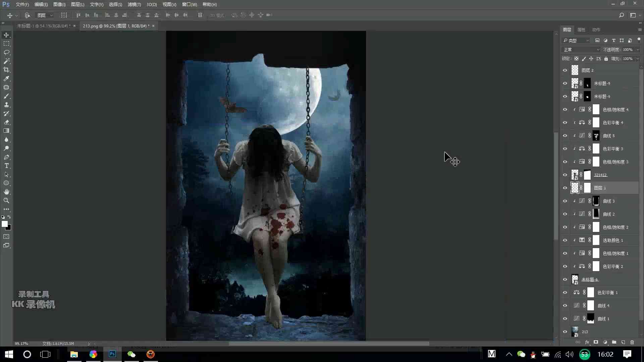
Task: Select the Dodge tool
Action: (x=6, y=148)
